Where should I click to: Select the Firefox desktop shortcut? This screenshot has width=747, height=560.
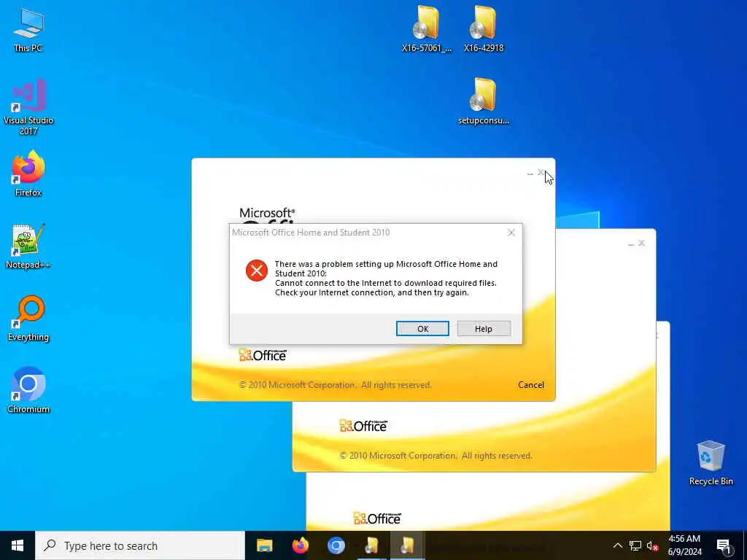click(x=28, y=174)
